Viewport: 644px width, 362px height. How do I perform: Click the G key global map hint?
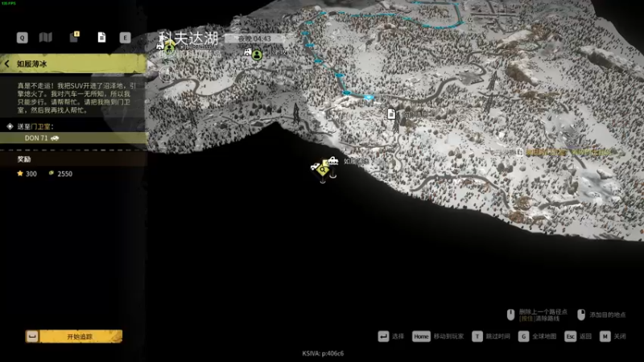(537, 336)
